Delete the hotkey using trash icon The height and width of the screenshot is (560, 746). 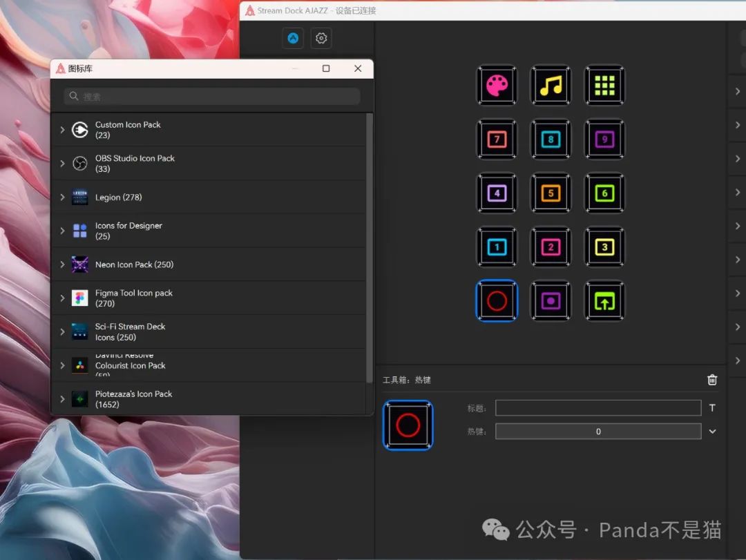coord(712,380)
